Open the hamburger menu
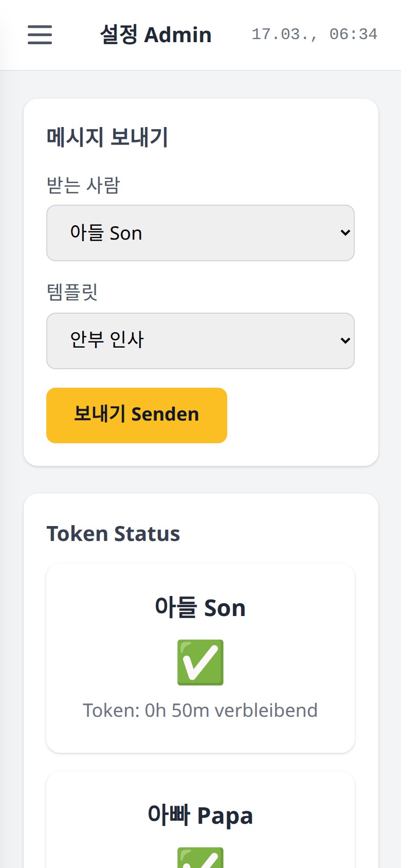 (x=40, y=34)
